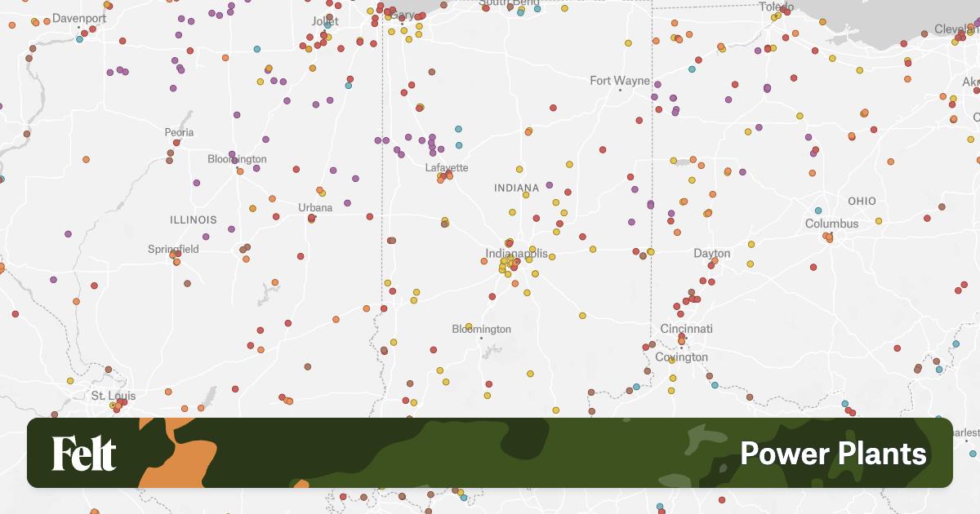The image size is (980, 514).
Task: Select the yellow plant marker at St. Louis
Action: [113, 405]
